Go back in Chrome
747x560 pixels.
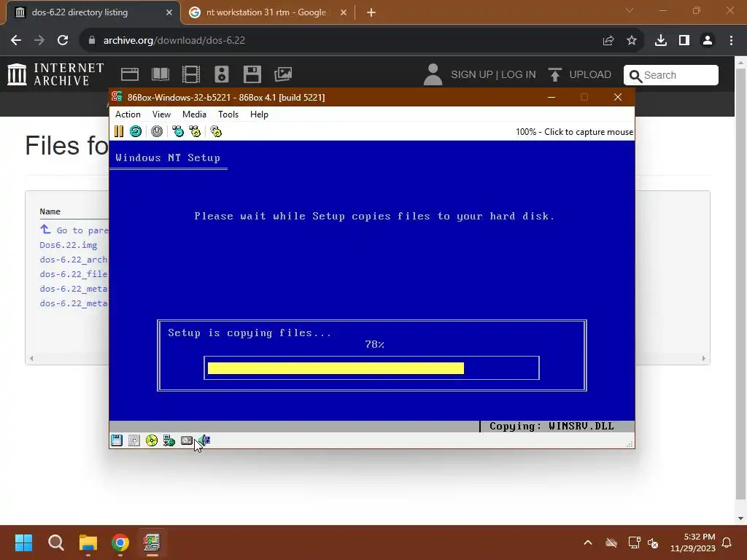tap(16, 41)
